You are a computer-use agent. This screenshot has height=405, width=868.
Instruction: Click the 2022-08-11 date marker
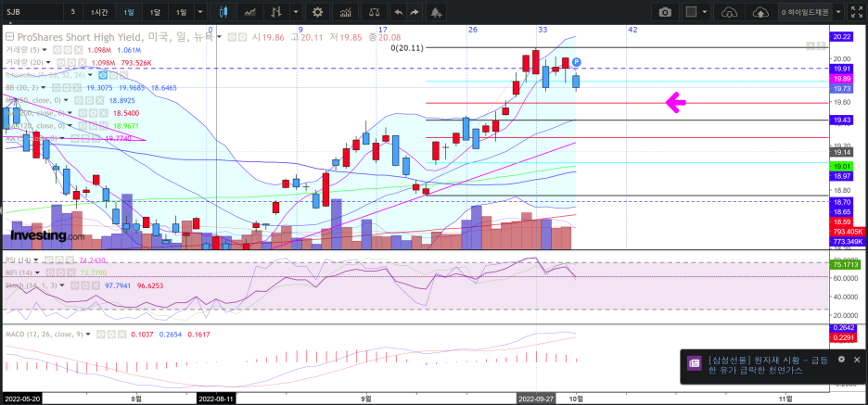click(216, 398)
